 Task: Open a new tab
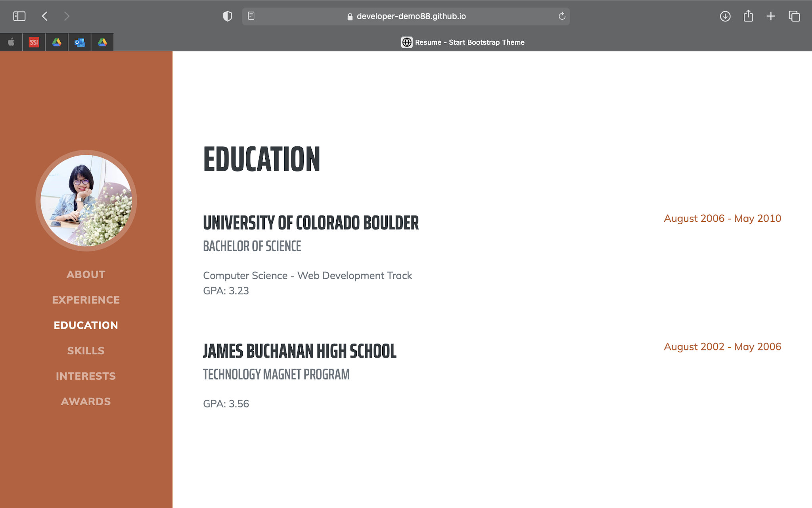pos(771,16)
